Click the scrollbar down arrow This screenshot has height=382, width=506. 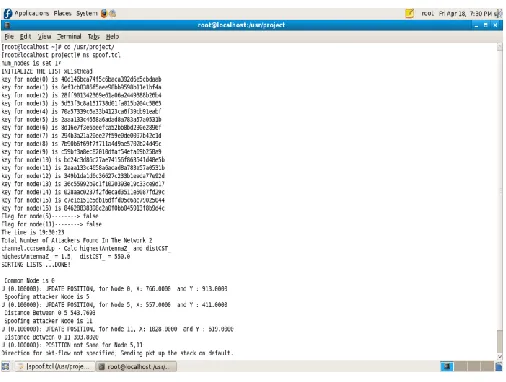coord(500,356)
